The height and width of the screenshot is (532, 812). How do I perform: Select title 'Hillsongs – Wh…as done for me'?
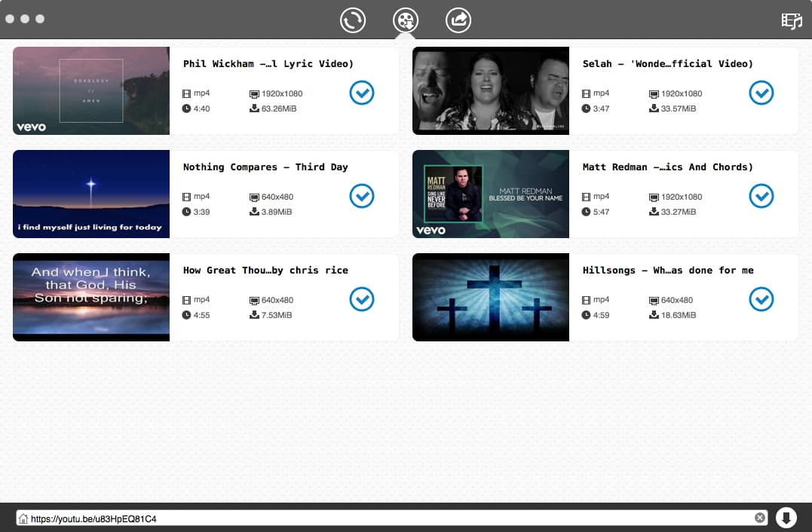pos(667,270)
